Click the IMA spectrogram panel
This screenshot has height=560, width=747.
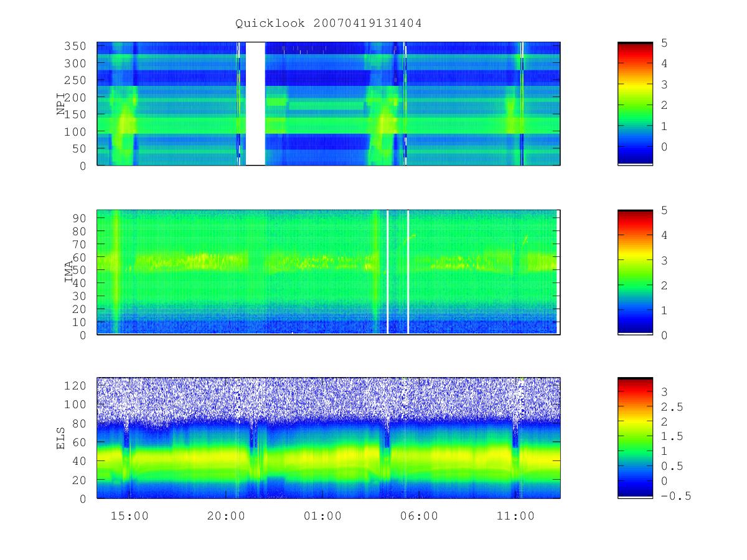[x=329, y=273]
